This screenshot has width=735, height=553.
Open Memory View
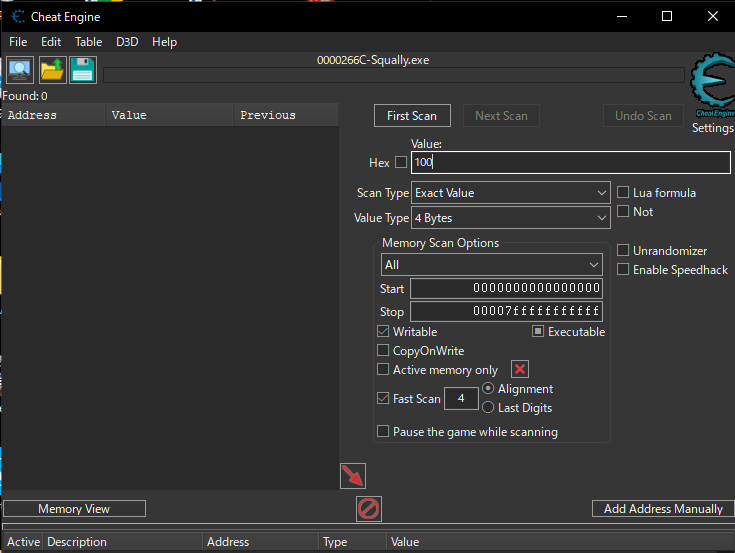[74, 508]
